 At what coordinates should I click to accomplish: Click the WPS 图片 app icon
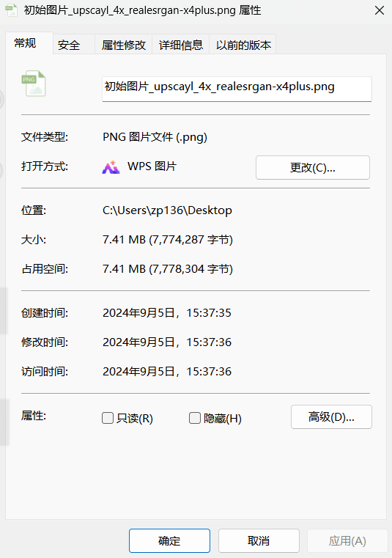coord(111,166)
